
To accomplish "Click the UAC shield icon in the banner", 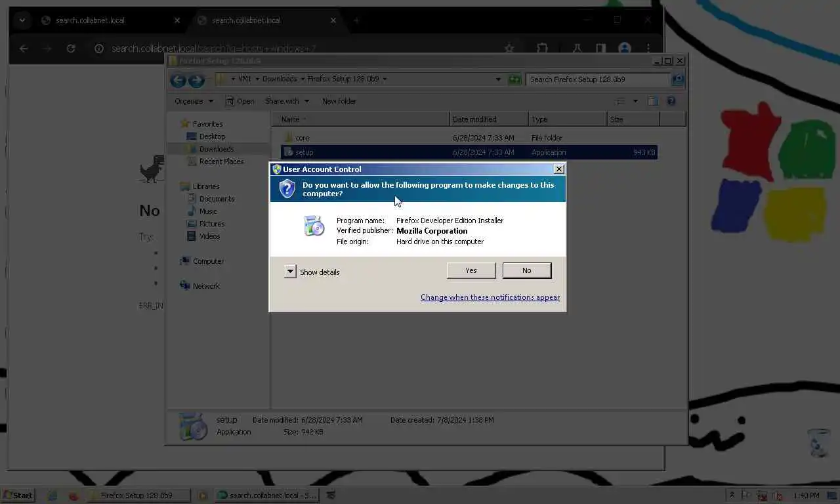I will (287, 189).
